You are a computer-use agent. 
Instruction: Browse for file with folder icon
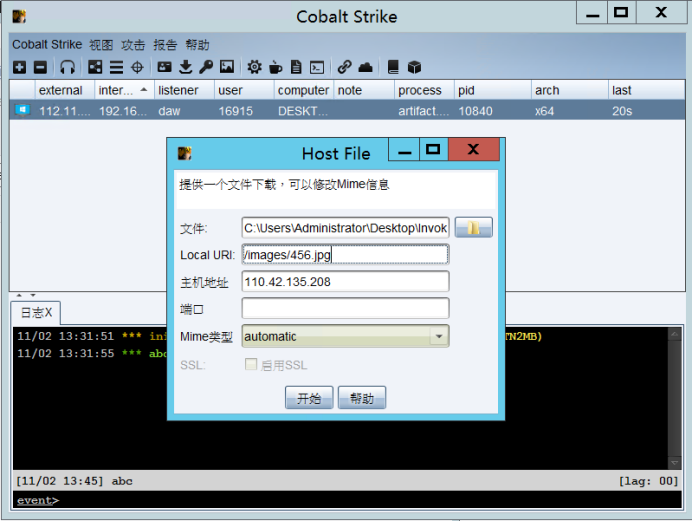click(x=474, y=228)
